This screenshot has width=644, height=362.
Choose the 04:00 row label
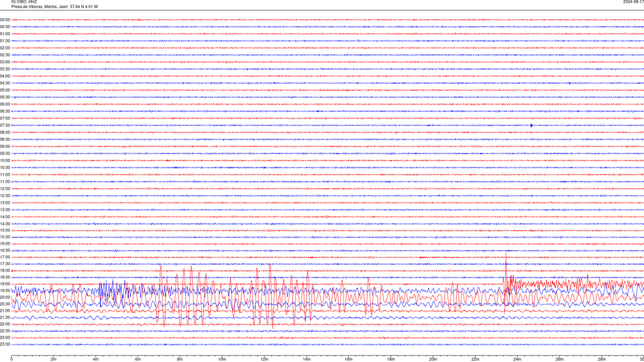pyautogui.click(x=5, y=76)
